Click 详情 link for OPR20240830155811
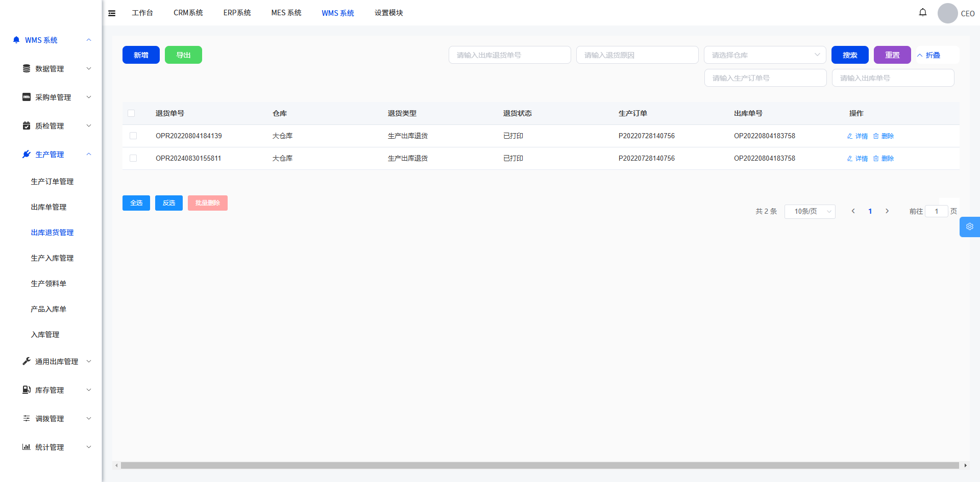 [858, 159]
